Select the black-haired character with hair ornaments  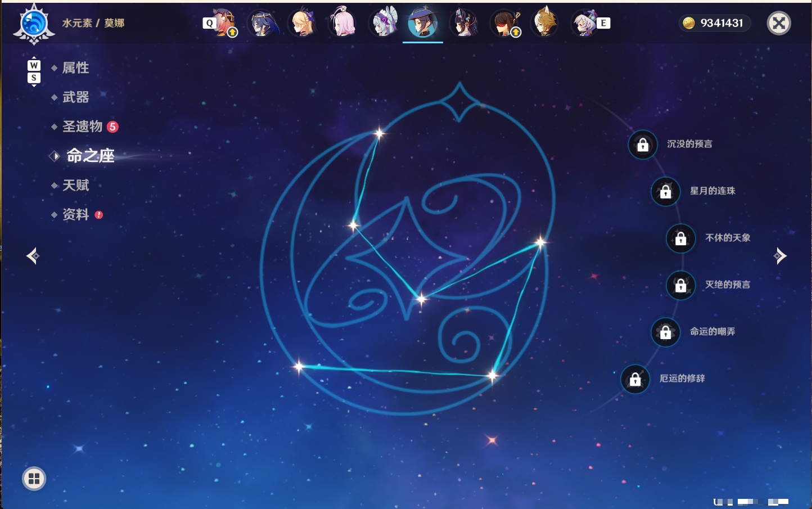pyautogui.click(x=464, y=23)
